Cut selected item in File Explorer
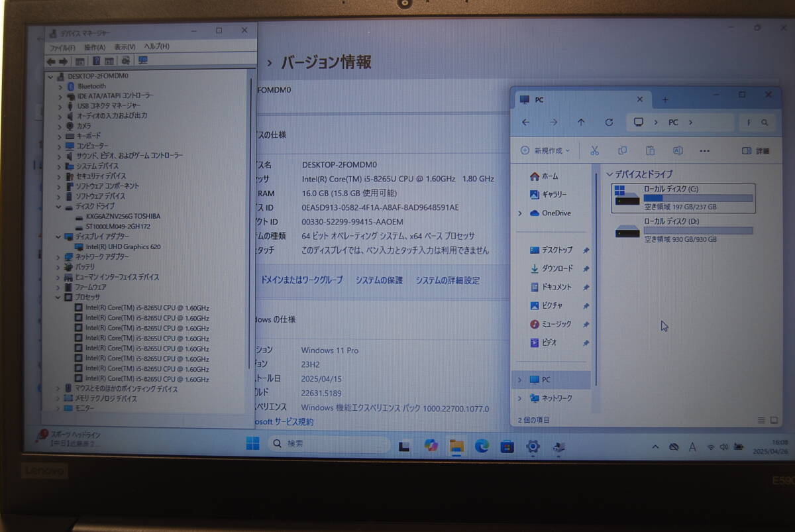The image size is (795, 532). (x=594, y=150)
